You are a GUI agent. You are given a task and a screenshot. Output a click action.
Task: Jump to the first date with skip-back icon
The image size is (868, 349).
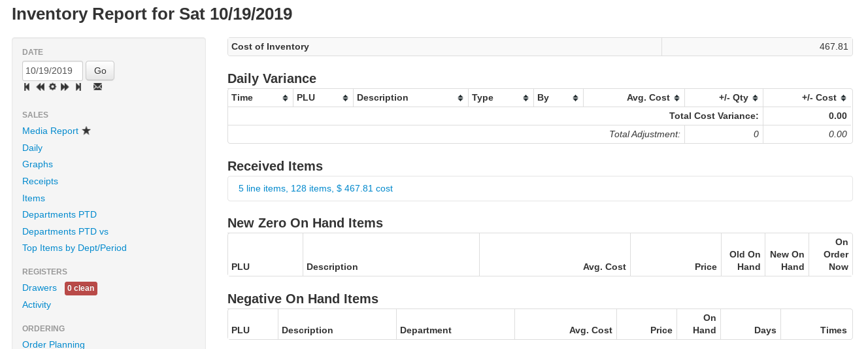pyautogui.click(x=27, y=87)
